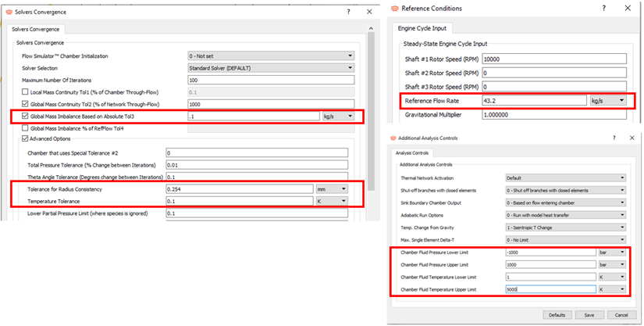
Task: Click help question mark in Solvers Convergence
Action: [348, 13]
